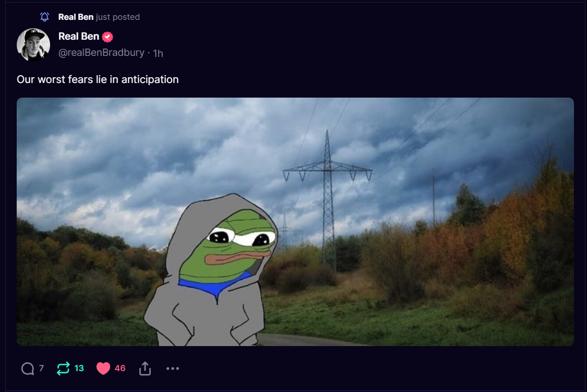The width and height of the screenshot is (587, 392).
Task: Click the share upload arrow icon
Action: 145,369
